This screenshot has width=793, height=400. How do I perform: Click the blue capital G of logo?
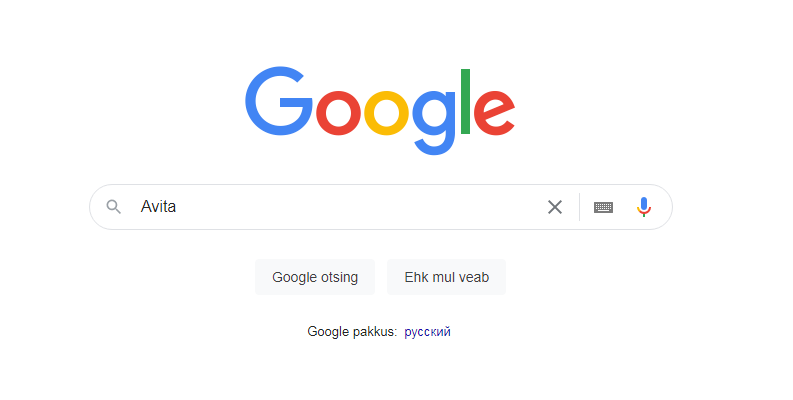click(279, 101)
